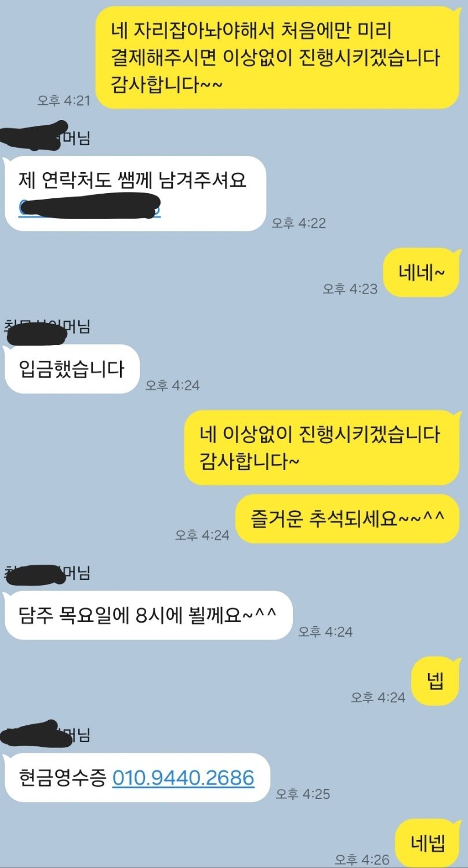The image size is (468, 868).
Task: Tap the yellow 넵 reply bubble
Action: 435,682
